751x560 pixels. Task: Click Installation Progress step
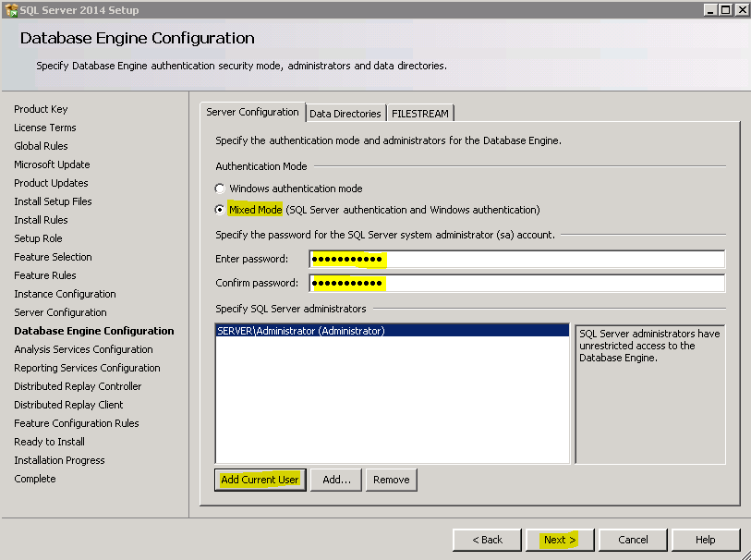59,460
